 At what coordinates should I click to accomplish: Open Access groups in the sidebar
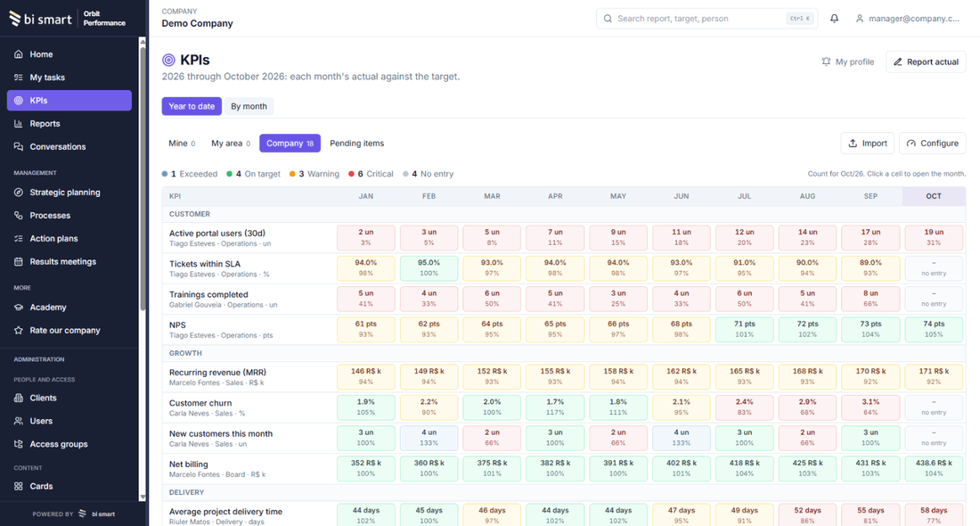(69, 445)
